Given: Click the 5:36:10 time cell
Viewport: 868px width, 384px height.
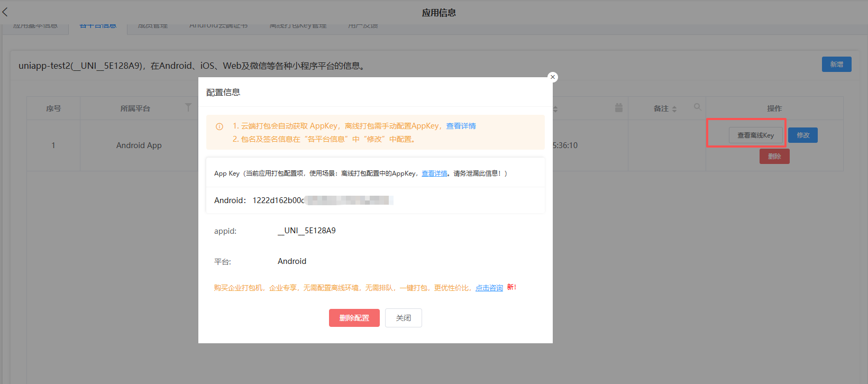Looking at the screenshot, I should (565, 145).
